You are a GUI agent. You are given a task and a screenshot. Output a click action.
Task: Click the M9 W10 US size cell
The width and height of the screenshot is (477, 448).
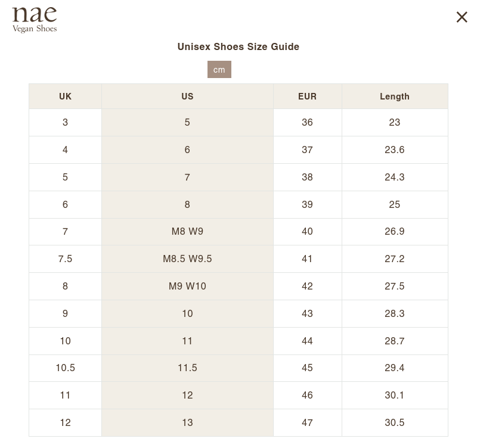click(187, 286)
